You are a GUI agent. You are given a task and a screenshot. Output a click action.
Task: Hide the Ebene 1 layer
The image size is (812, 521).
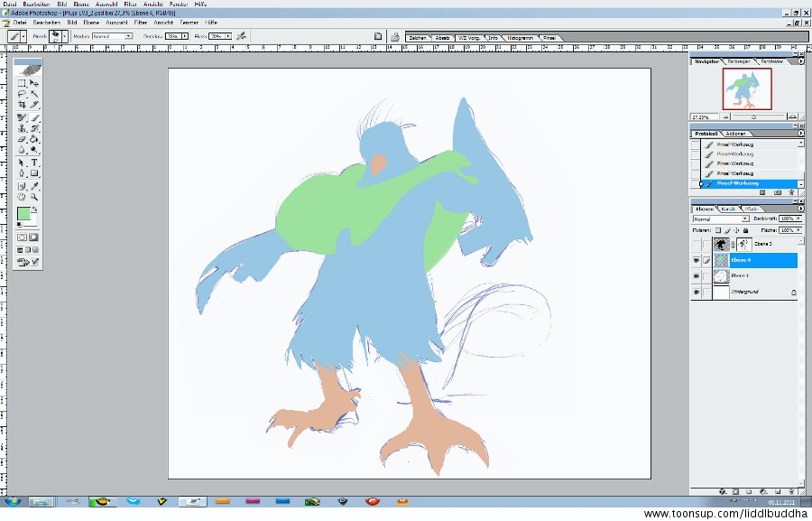[x=696, y=276]
